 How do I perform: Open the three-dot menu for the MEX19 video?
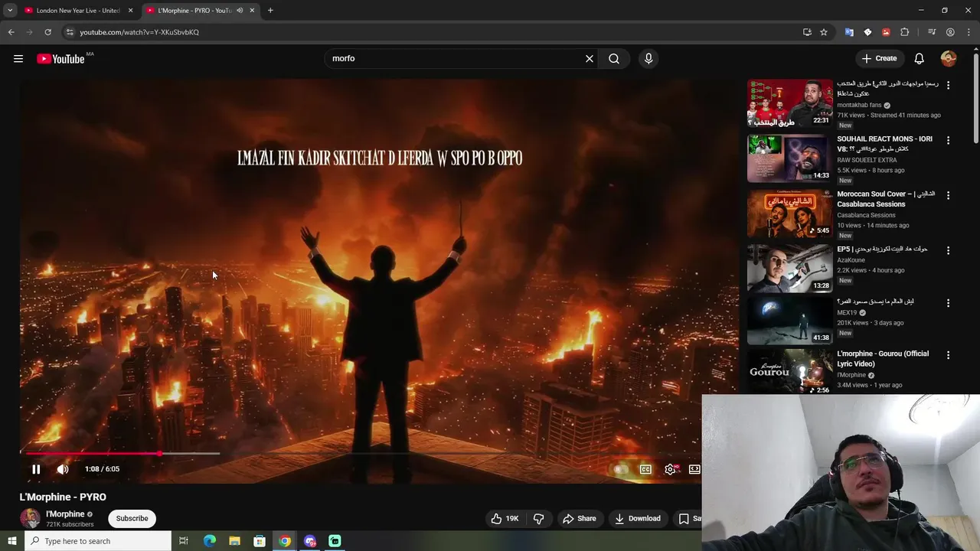[x=948, y=303]
